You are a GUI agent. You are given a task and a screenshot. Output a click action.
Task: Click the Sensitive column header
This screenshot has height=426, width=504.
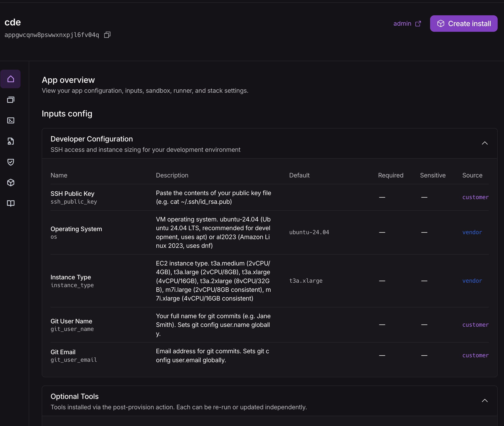point(433,175)
